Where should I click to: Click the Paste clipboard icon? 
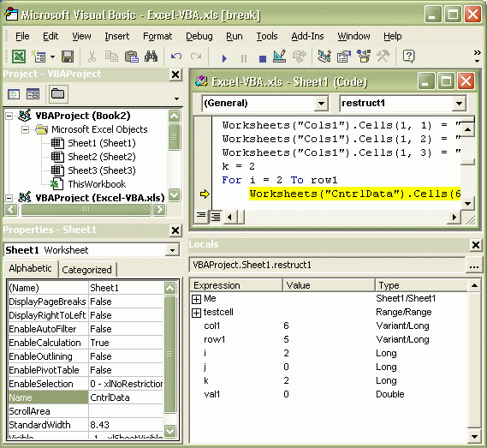point(131,57)
